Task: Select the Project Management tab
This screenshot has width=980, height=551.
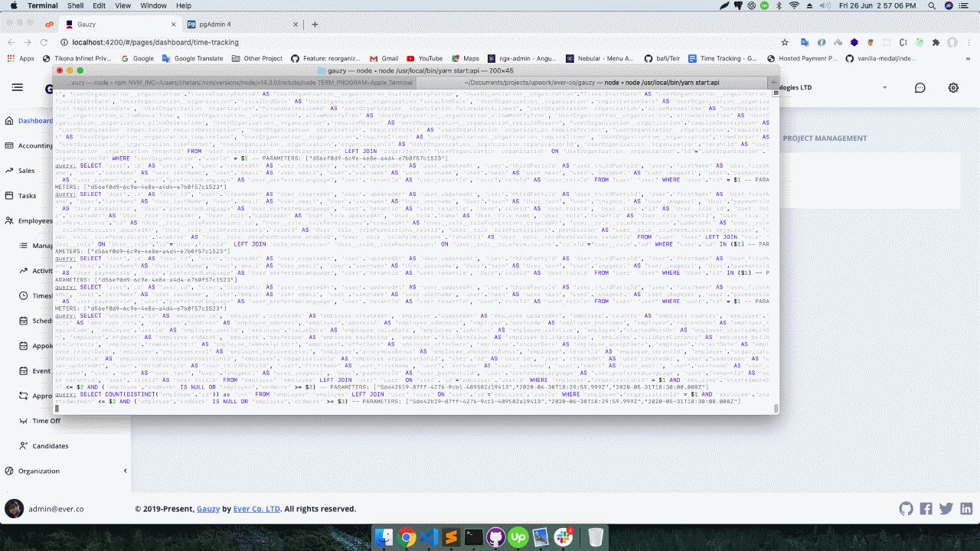Action: (825, 139)
